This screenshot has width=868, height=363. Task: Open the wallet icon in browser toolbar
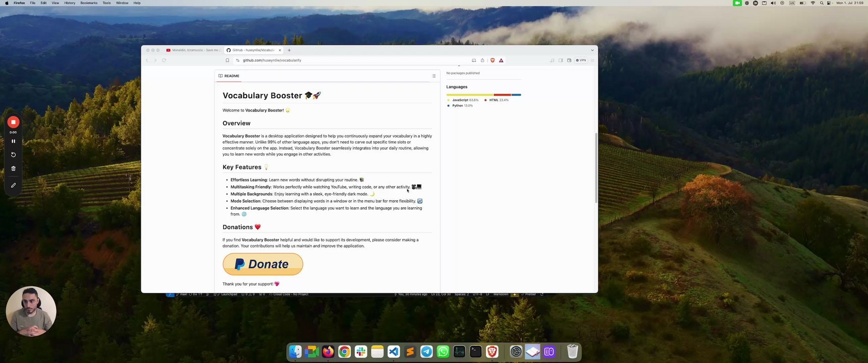(569, 60)
